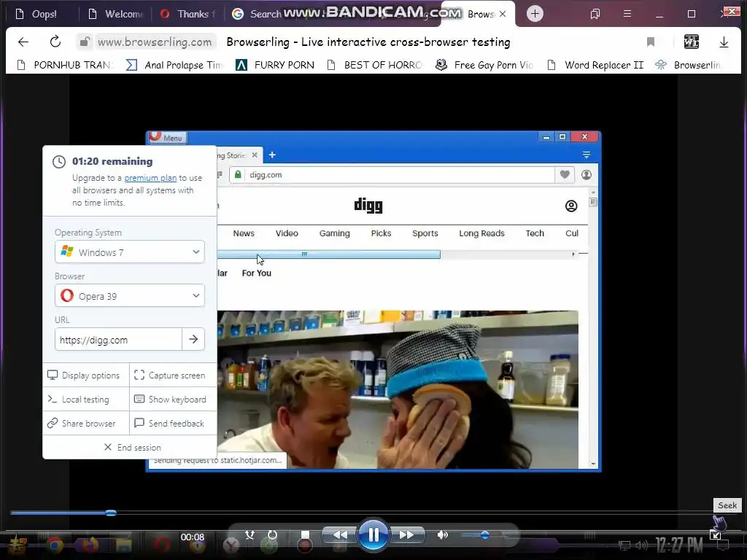747x560 pixels.
Task: Expand the Operating System Windows 7 dropdown
Action: (130, 252)
